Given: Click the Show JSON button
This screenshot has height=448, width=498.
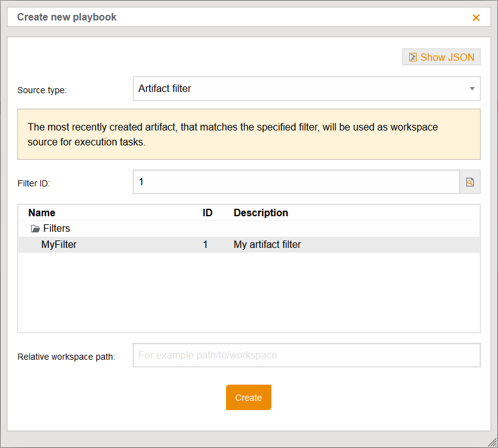Looking at the screenshot, I should pos(441,57).
